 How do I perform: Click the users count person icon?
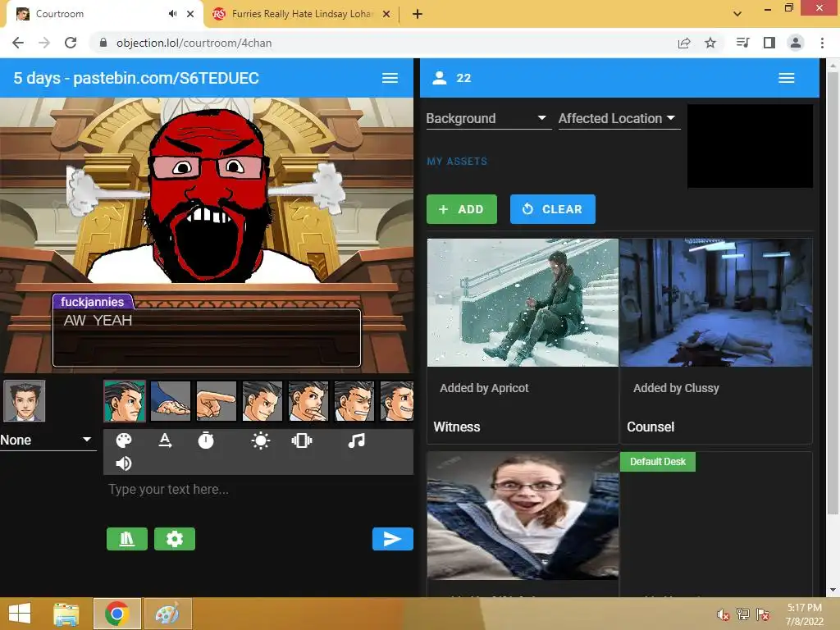[x=440, y=78]
